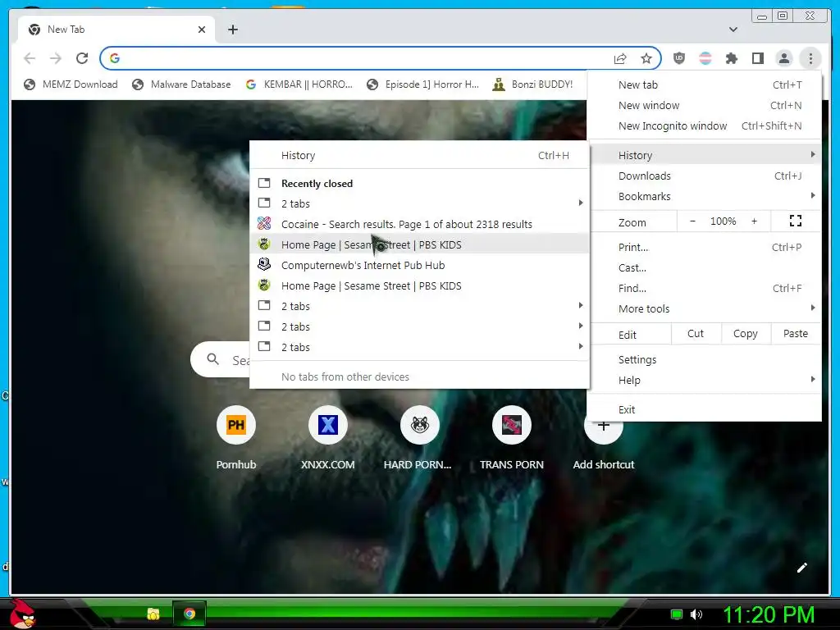Viewport: 840px width, 630px height.
Task: Expand the Help submenu
Action: (704, 381)
